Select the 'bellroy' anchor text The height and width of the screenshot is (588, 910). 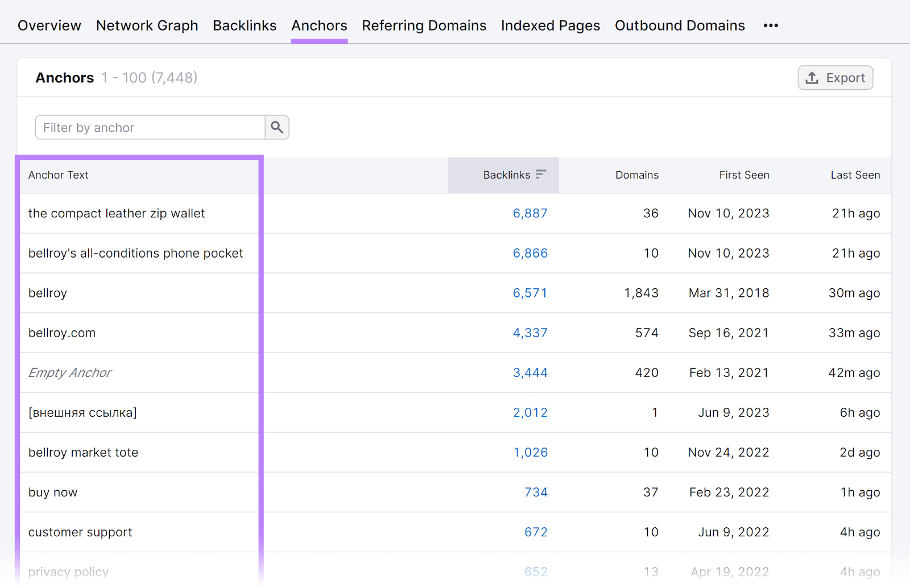[x=48, y=293]
